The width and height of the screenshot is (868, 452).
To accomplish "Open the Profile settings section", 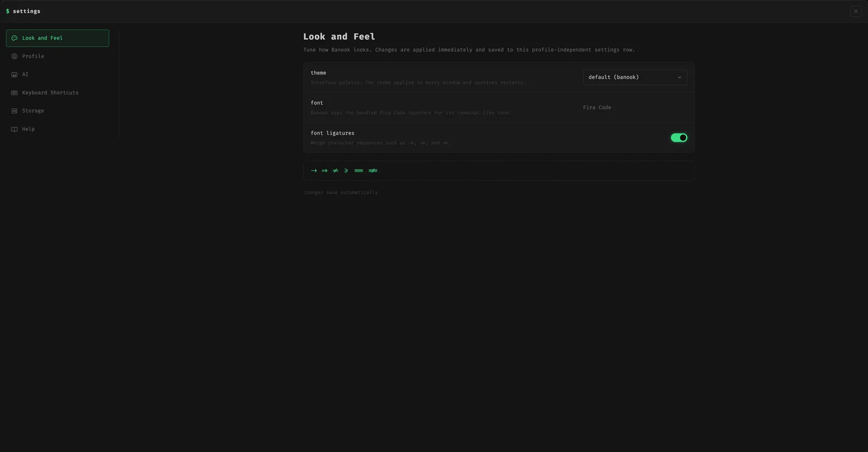I will pos(58,56).
